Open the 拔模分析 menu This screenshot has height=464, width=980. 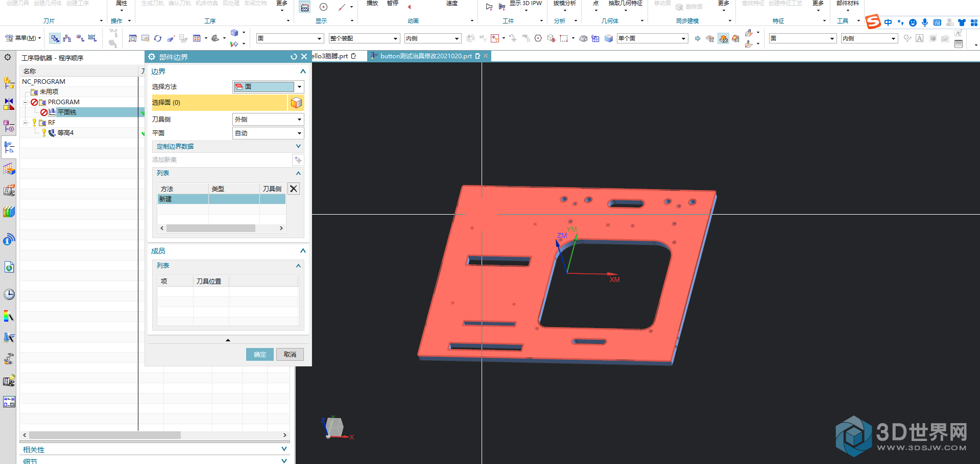click(x=565, y=6)
